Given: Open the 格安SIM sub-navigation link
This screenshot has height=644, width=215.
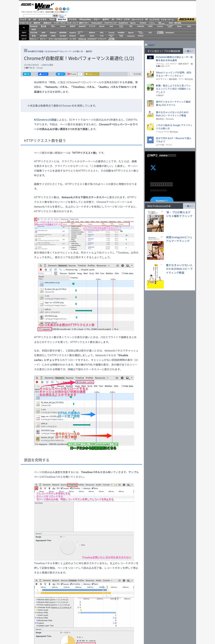Looking at the screenshot, I should click(37, 23).
